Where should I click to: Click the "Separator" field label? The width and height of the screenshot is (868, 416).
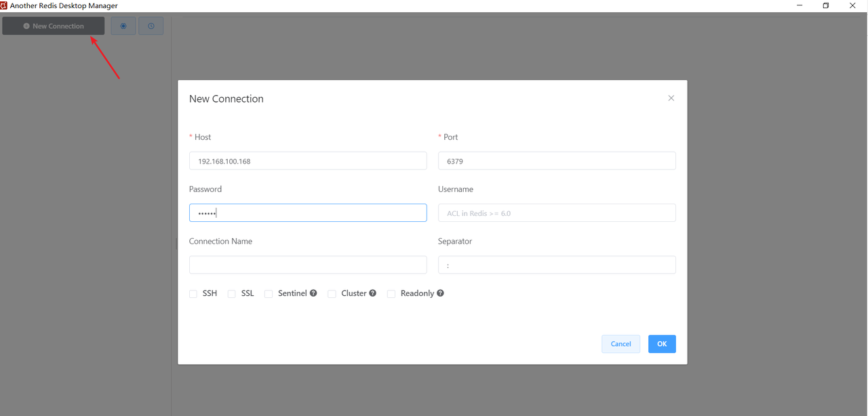pyautogui.click(x=455, y=242)
